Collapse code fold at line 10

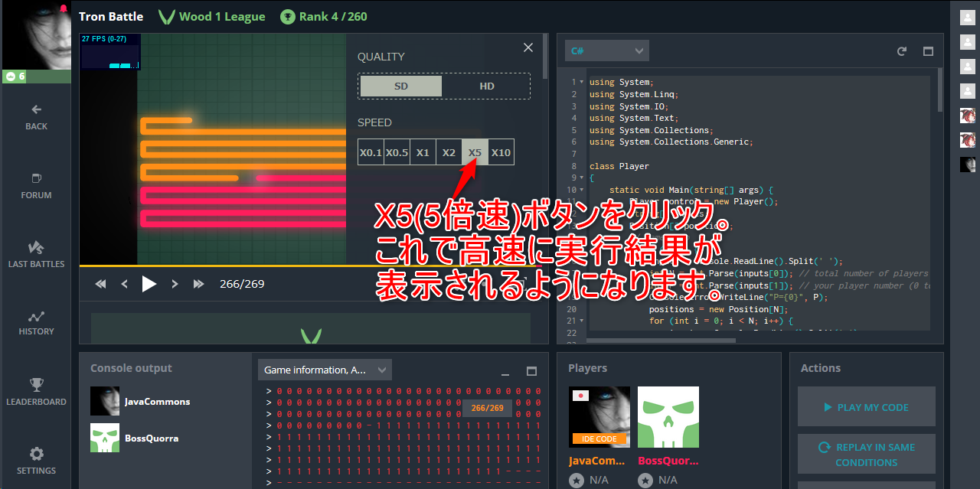tap(582, 190)
